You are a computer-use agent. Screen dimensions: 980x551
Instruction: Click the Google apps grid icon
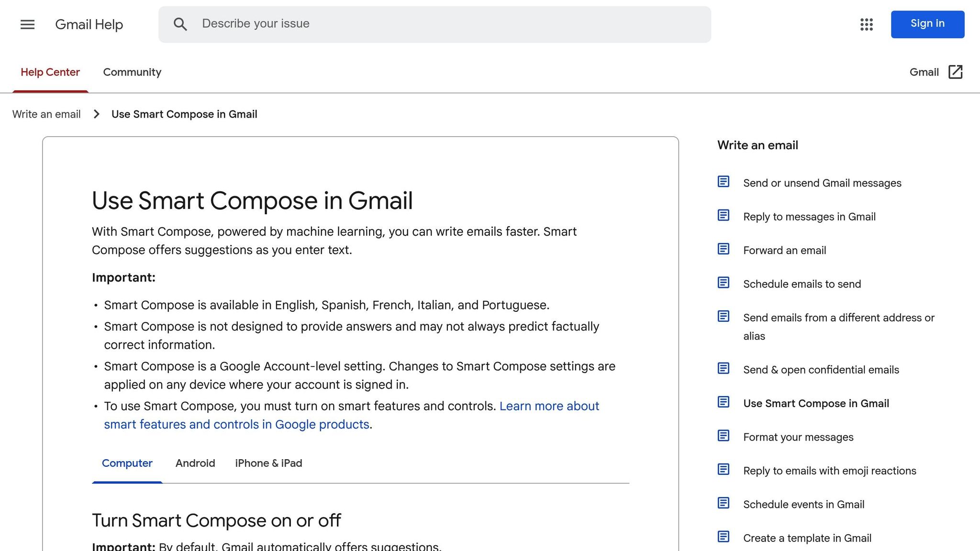pyautogui.click(x=866, y=24)
